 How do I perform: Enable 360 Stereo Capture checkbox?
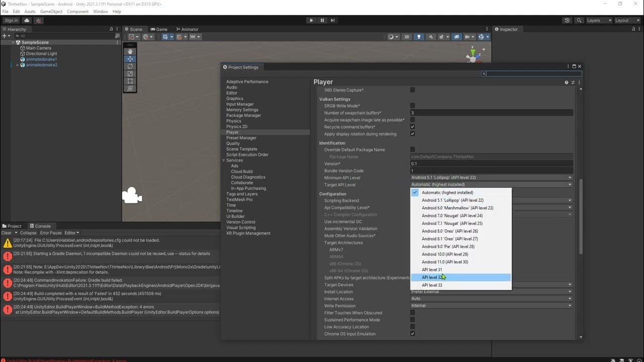point(413,90)
